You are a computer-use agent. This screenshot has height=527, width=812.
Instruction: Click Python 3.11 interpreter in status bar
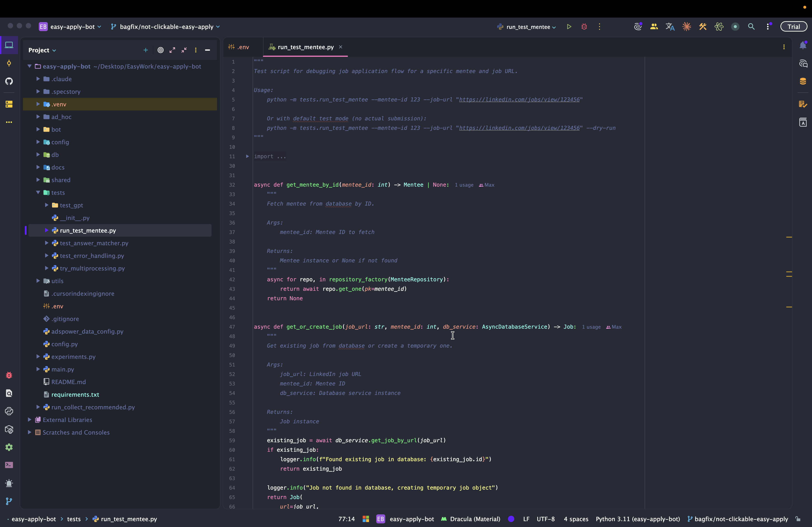(637, 519)
